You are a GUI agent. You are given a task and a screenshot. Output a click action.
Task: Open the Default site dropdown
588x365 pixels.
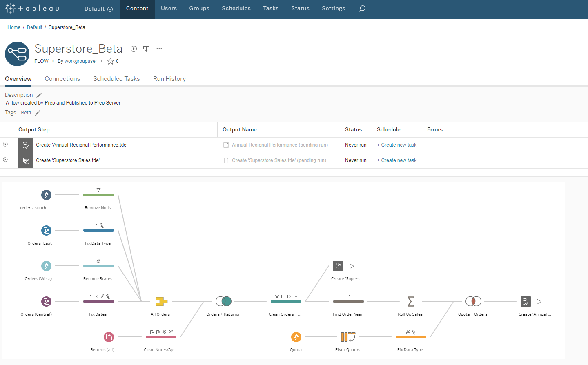98,9
